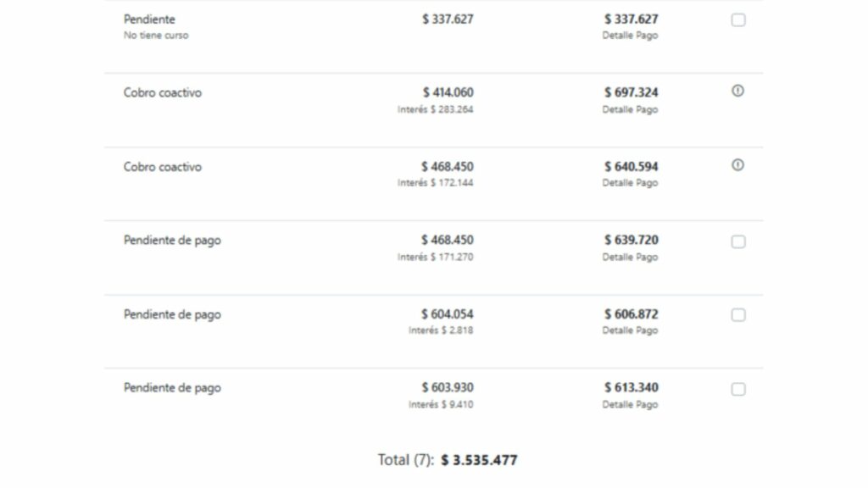Image resolution: width=868 pixels, height=488 pixels.
Task: Click the "No tiene curso" note
Action: click(156, 36)
